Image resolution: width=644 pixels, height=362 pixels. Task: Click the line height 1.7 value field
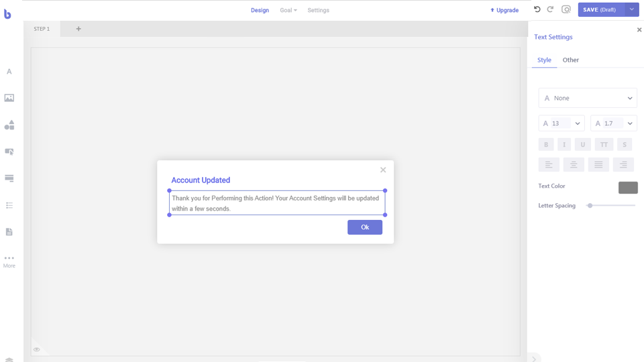tap(613, 123)
